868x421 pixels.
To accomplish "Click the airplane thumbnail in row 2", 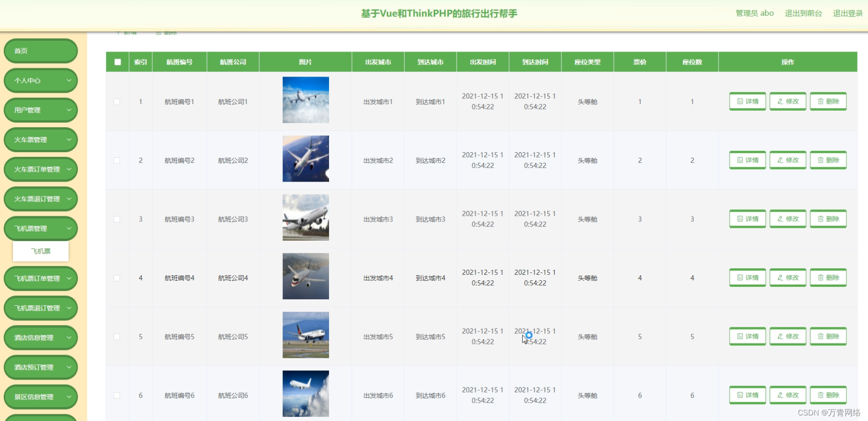I will tap(305, 158).
